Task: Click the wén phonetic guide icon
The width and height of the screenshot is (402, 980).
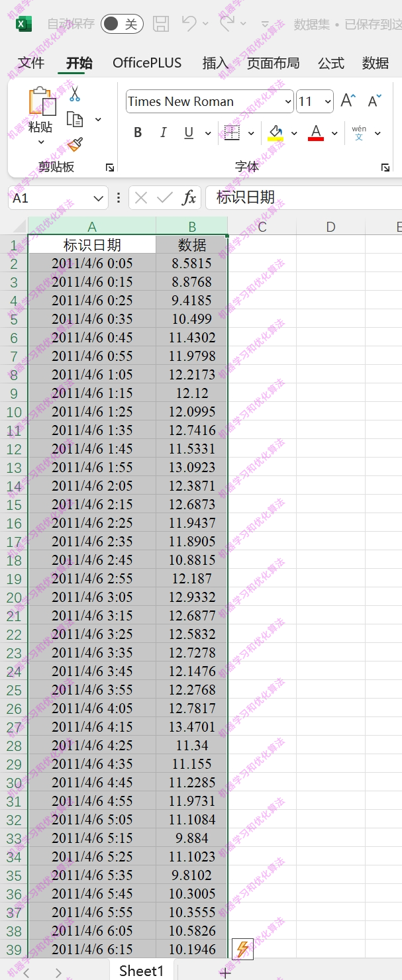Action: click(x=359, y=132)
